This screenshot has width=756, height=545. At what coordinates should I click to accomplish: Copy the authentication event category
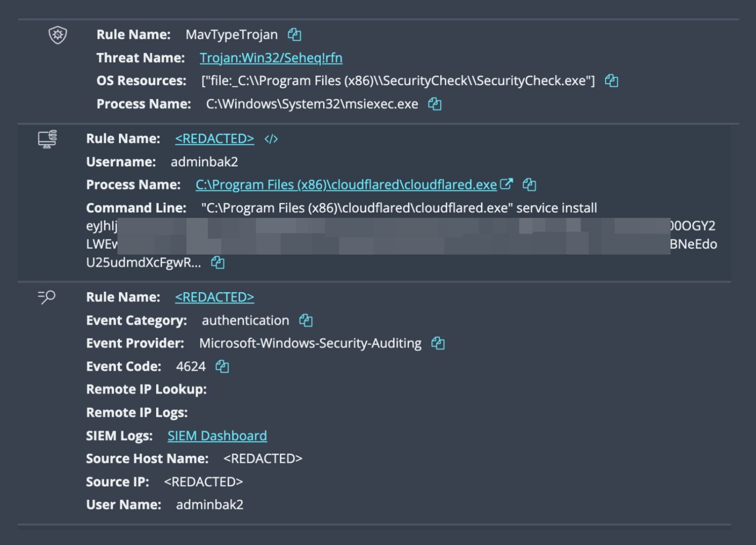pyautogui.click(x=306, y=320)
